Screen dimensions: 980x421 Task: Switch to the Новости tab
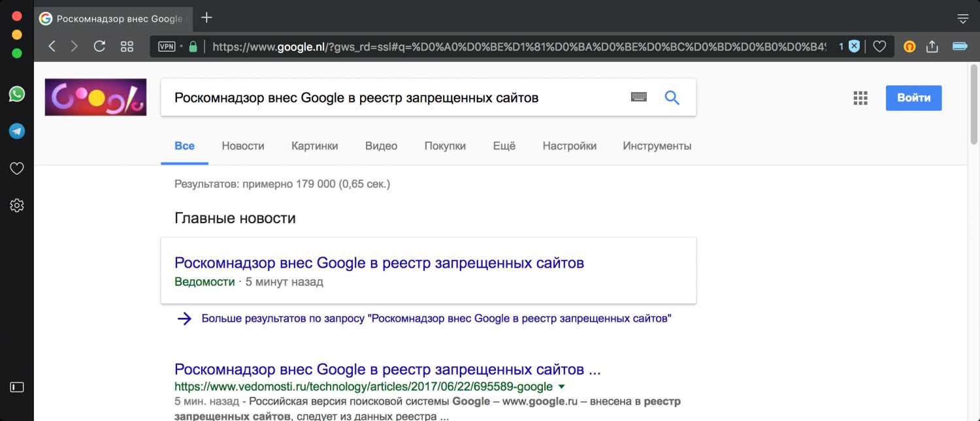tap(243, 146)
